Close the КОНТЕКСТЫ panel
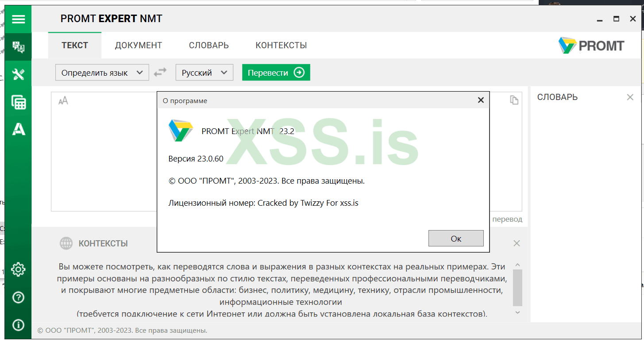Screen dimensions: 644x342 pos(517,243)
